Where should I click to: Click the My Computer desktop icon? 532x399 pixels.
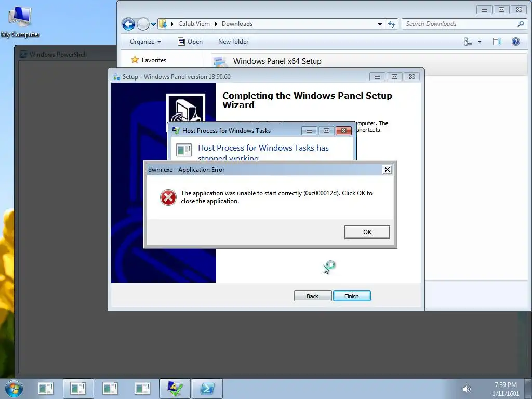point(20,22)
